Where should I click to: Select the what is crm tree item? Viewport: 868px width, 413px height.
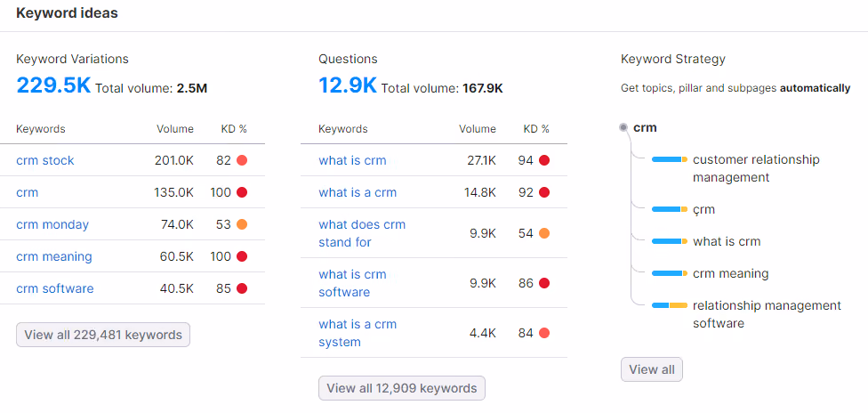click(x=727, y=241)
